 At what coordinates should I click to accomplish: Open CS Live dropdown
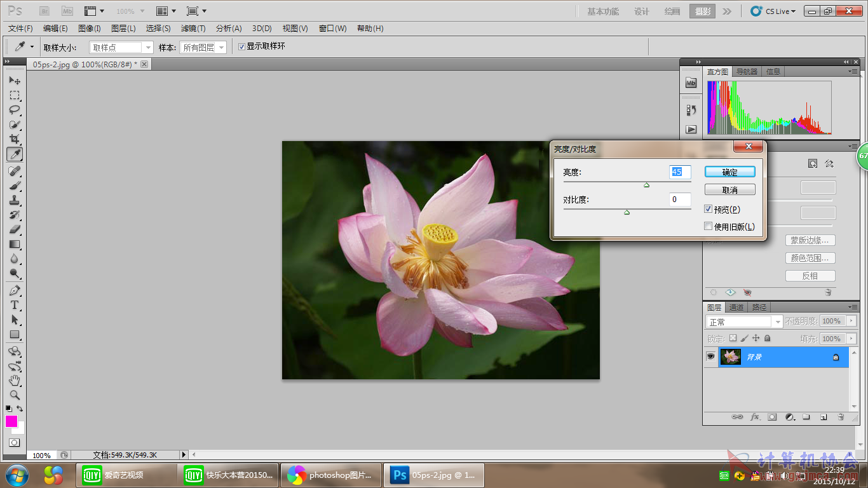click(x=773, y=11)
